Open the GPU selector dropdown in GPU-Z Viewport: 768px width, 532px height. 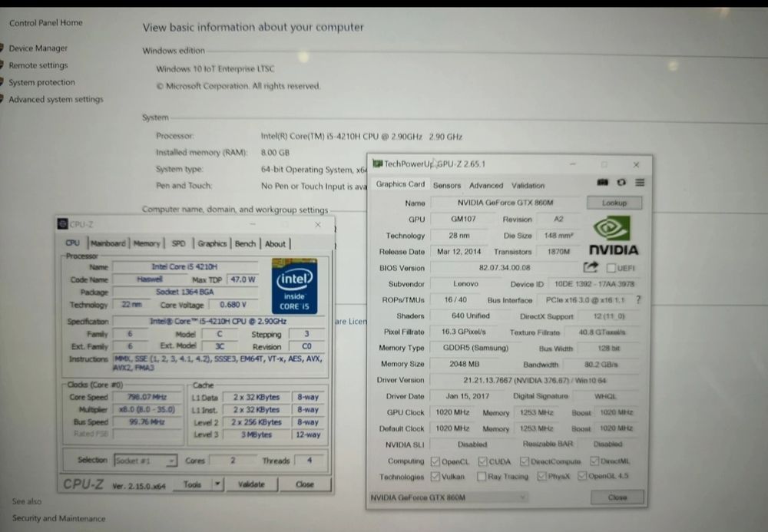coord(449,497)
